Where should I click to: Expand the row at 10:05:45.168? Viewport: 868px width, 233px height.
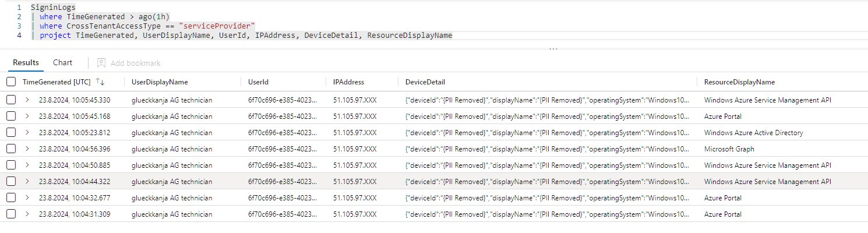tap(27, 116)
